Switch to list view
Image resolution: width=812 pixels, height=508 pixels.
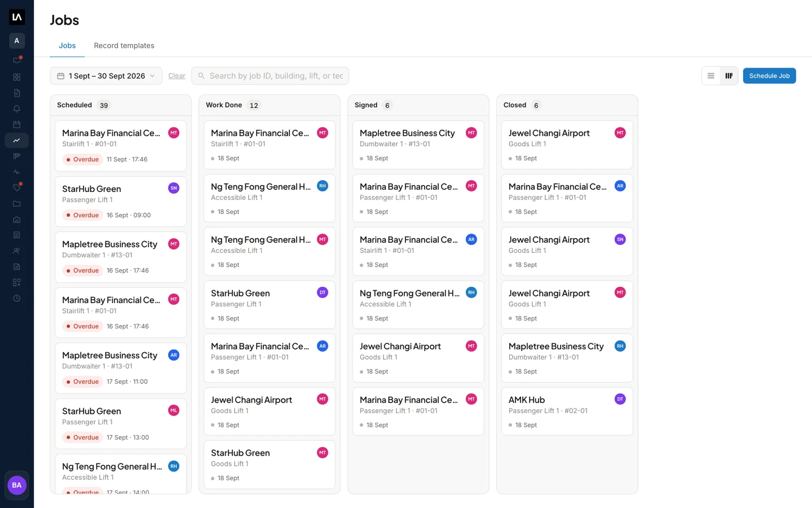[x=711, y=76]
